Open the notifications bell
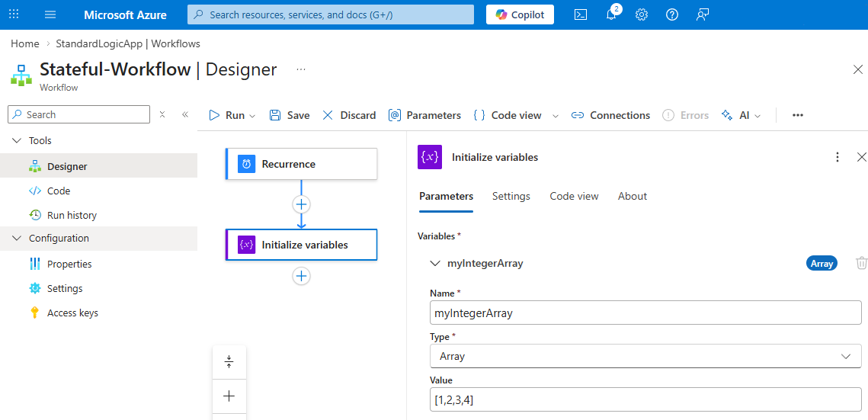The height and width of the screenshot is (420, 868). coord(612,14)
